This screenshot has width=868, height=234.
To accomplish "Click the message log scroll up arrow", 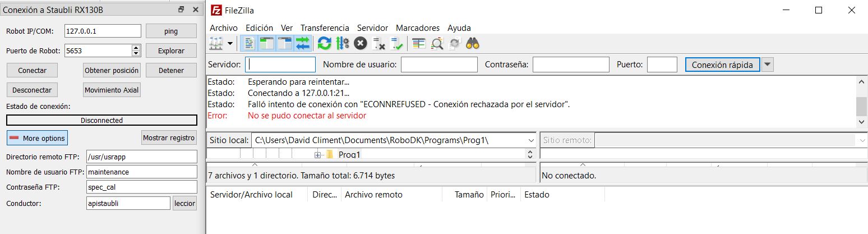I will pyautogui.click(x=861, y=81).
